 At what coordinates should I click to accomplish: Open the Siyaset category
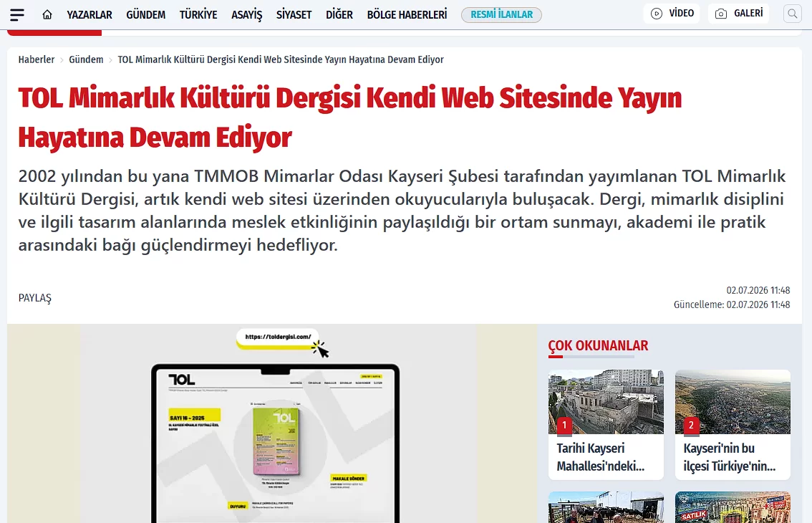point(294,14)
